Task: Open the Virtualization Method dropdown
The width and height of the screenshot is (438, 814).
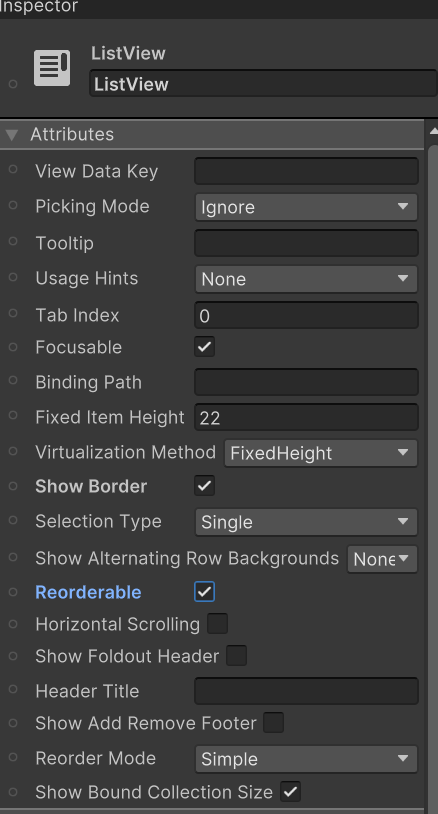Action: [321, 453]
